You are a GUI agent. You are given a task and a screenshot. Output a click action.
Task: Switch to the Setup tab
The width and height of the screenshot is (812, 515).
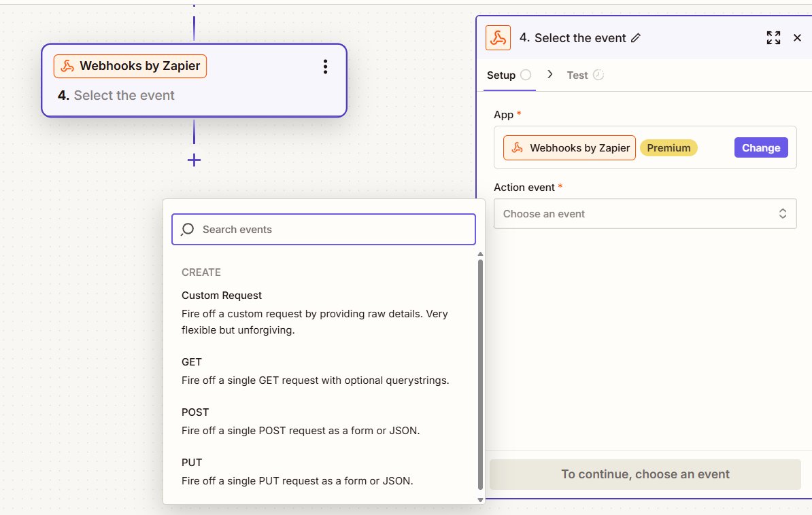click(501, 75)
